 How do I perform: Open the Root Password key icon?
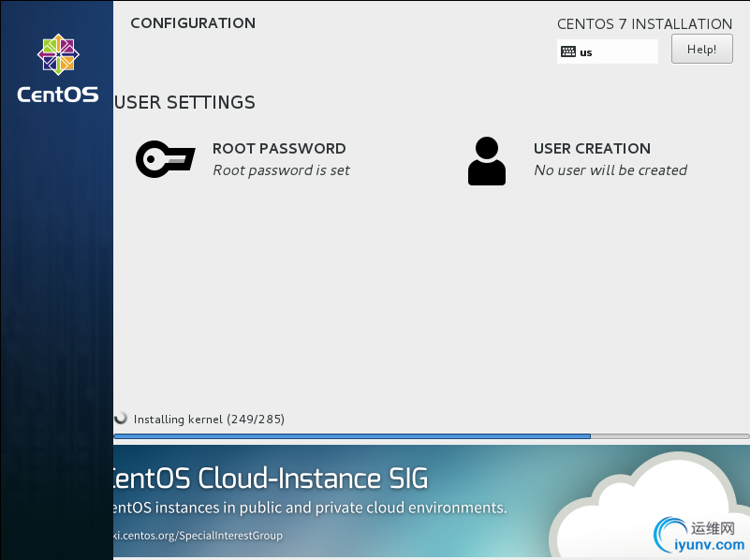coord(166,159)
